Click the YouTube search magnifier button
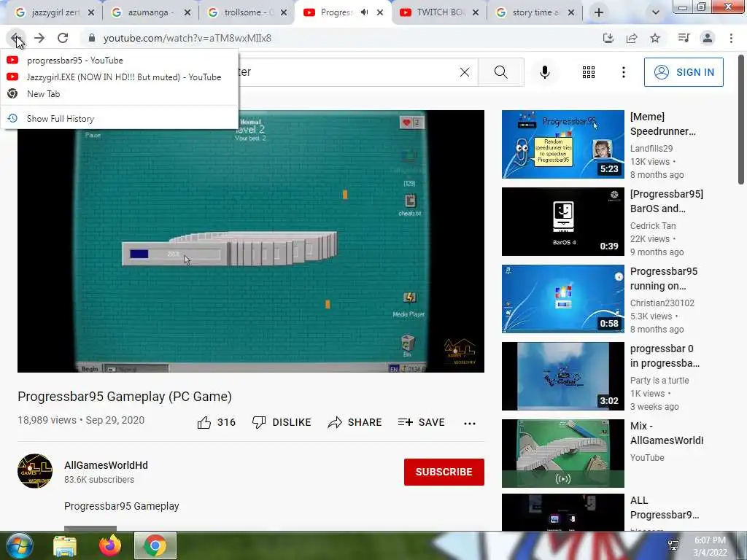The width and height of the screenshot is (747, 560). click(500, 72)
